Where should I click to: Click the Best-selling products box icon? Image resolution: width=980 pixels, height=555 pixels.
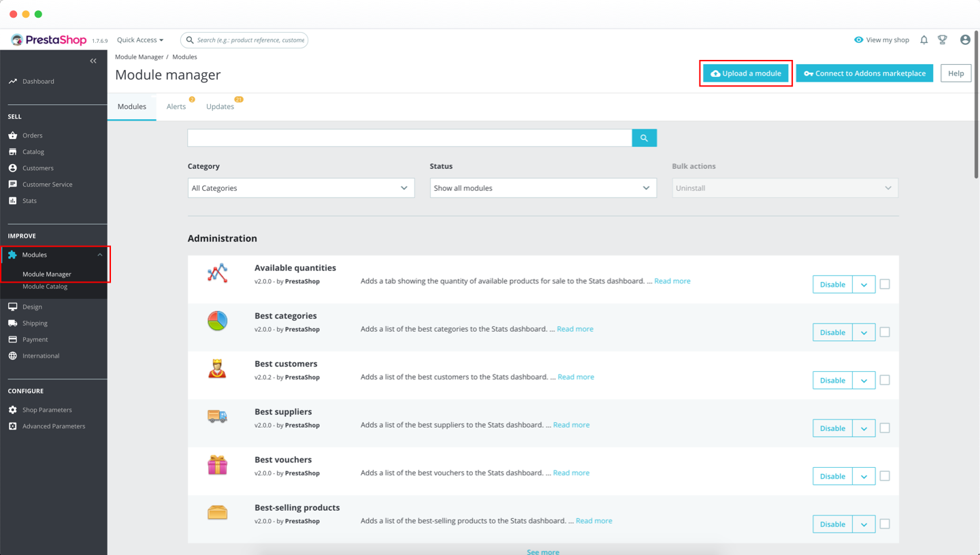point(217,513)
